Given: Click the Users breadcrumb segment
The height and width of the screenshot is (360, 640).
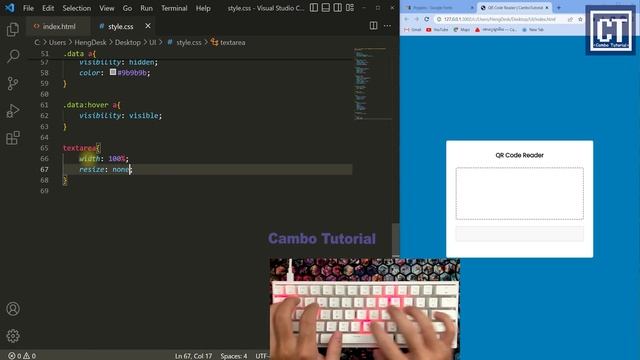Looking at the screenshot, I should tap(57, 42).
